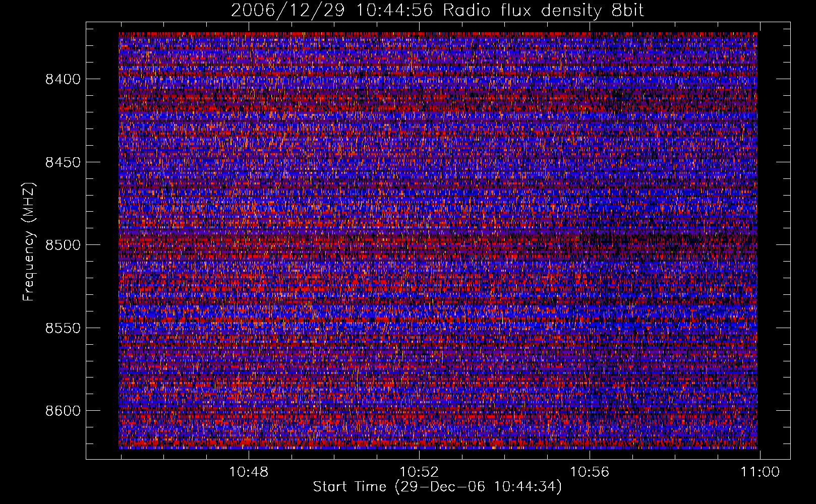Click the 10:48 time tick label
Image resolution: width=816 pixels, height=504 pixels.
(249, 472)
